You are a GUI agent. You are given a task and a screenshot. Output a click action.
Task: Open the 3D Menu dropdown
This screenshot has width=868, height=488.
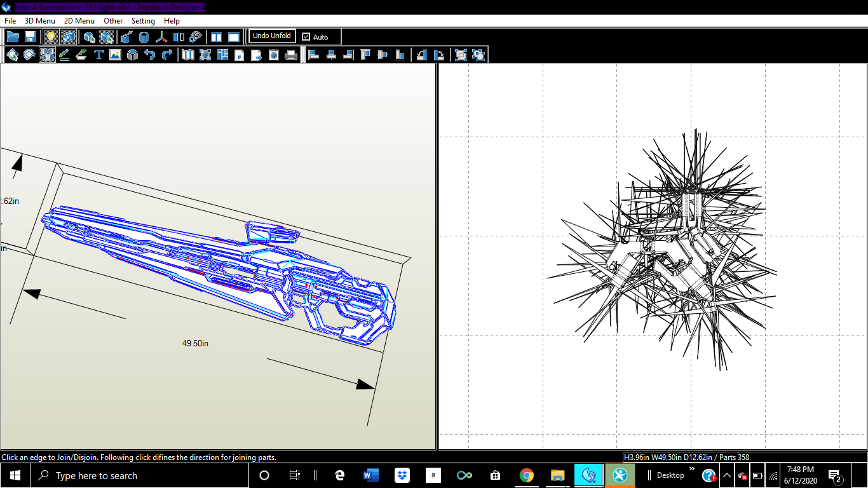(x=40, y=21)
